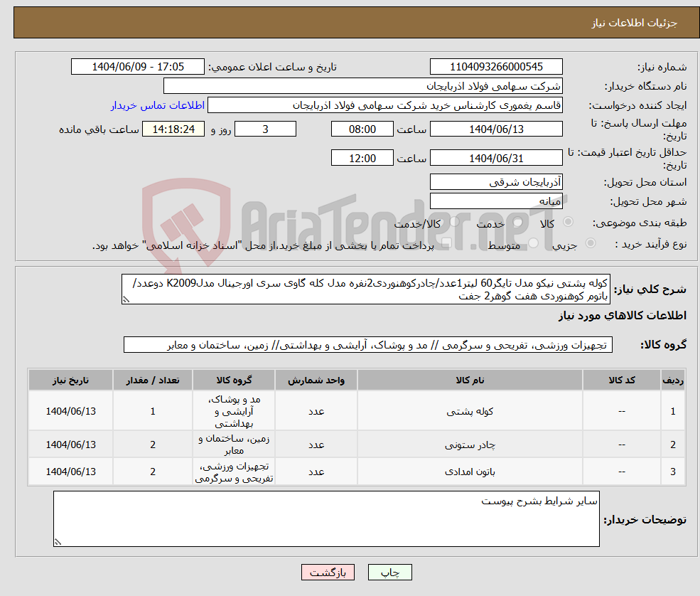Select the کالا radio button for طبقه بندی موضوعی
Image resolution: width=700 pixels, height=596 pixels.
click(x=568, y=222)
